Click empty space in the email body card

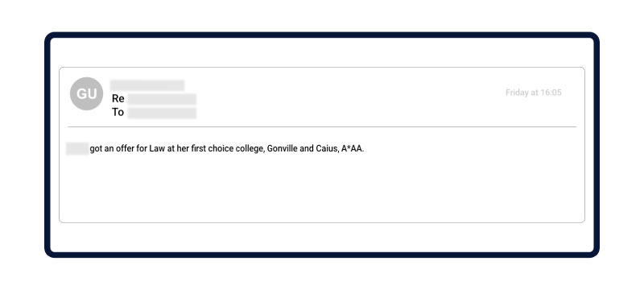322,189
